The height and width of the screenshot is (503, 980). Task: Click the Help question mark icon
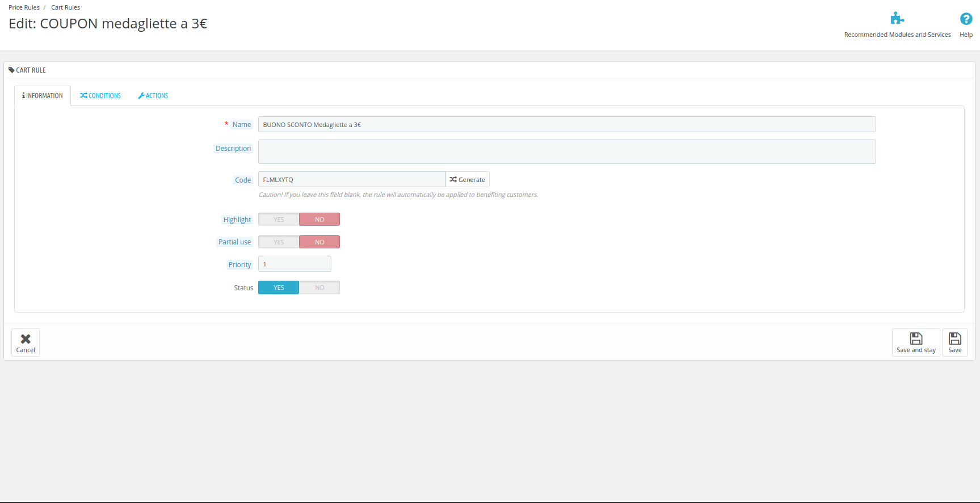966,19
